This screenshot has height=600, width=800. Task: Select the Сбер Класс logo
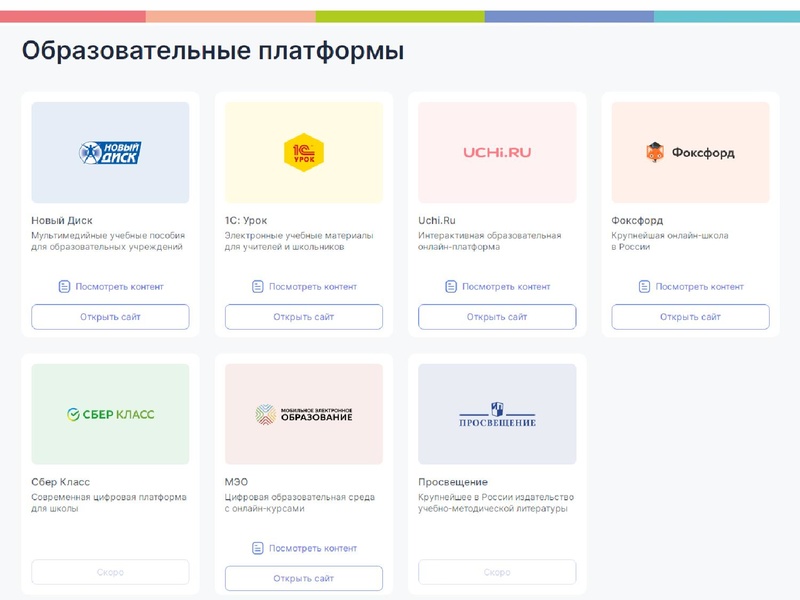111,412
